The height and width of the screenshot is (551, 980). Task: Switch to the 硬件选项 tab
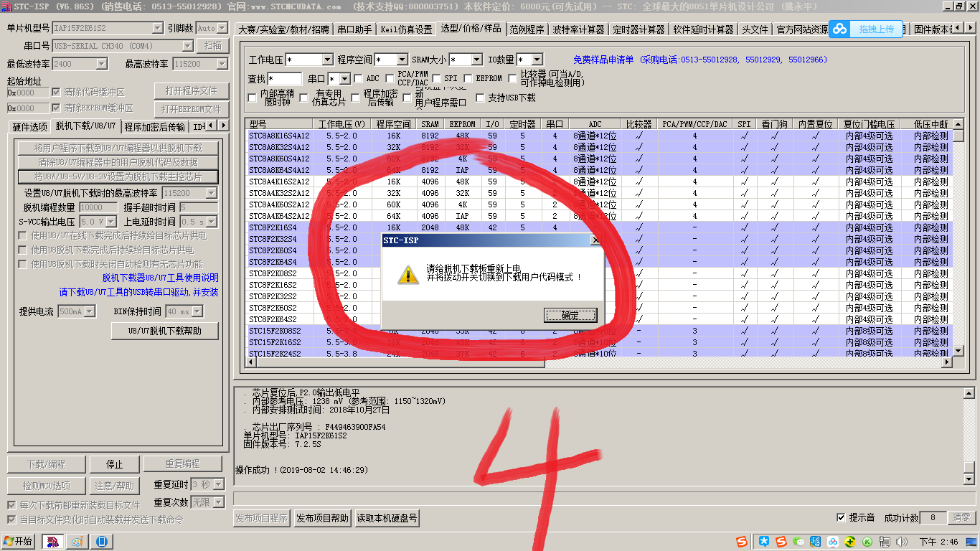tap(30, 127)
